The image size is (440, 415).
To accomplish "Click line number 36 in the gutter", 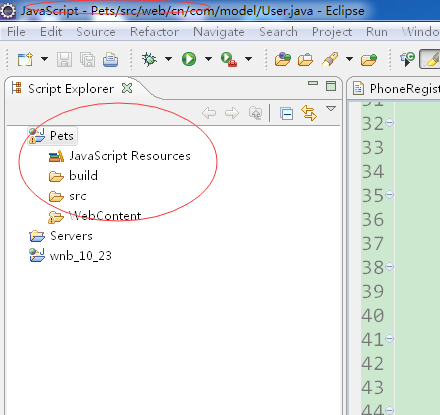I will click(x=373, y=220).
